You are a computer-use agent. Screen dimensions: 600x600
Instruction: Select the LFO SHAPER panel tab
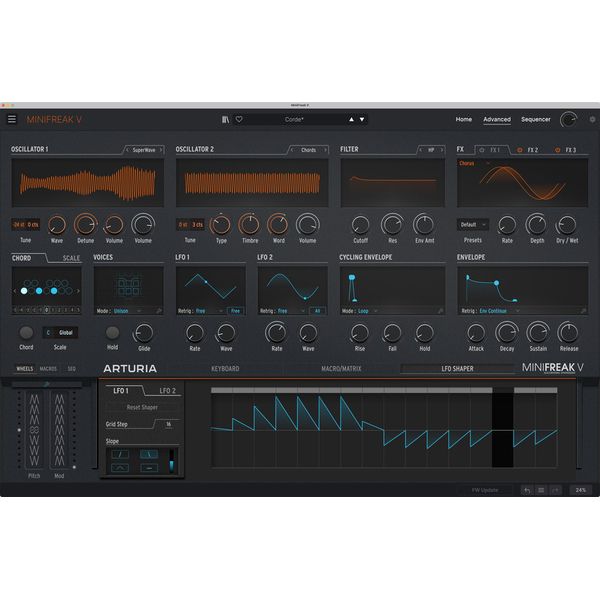tap(457, 368)
